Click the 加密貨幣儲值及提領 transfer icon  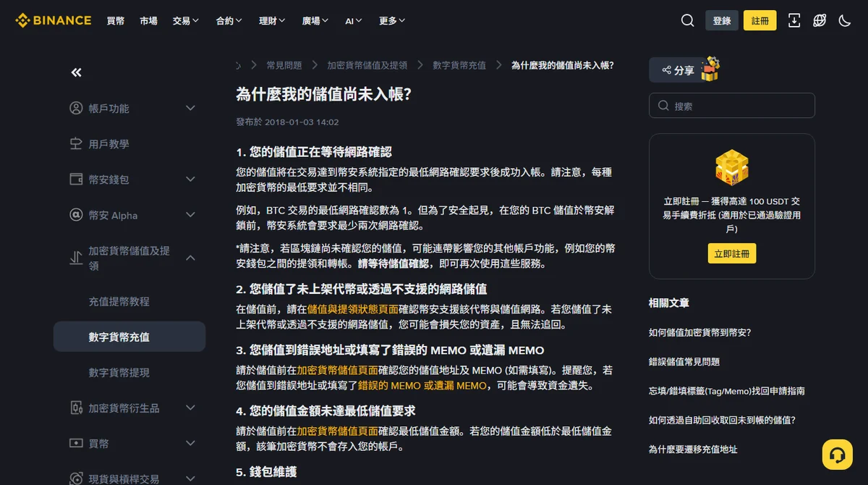[x=76, y=258]
